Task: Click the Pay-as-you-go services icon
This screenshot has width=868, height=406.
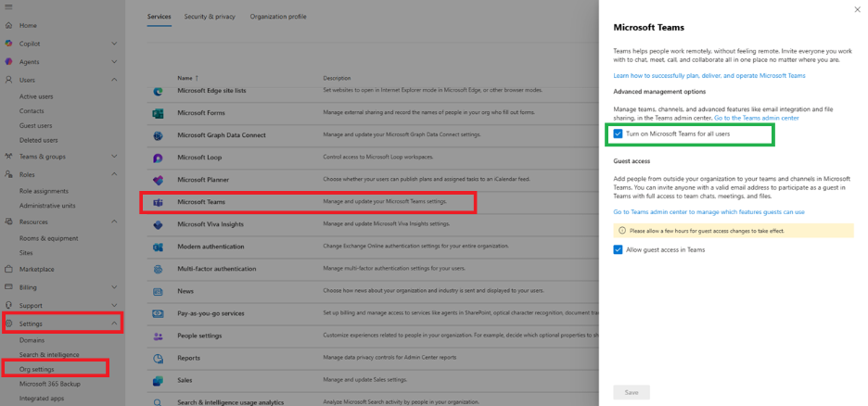Action: click(x=158, y=313)
